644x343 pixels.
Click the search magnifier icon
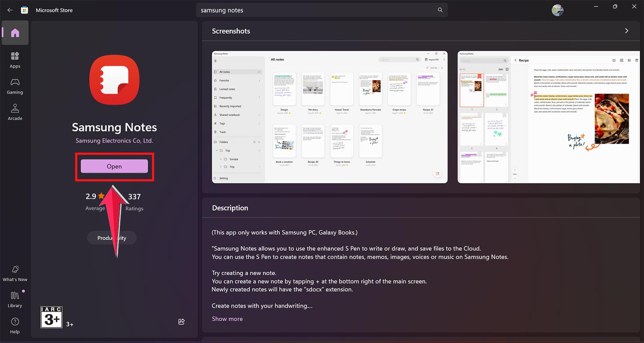point(440,10)
